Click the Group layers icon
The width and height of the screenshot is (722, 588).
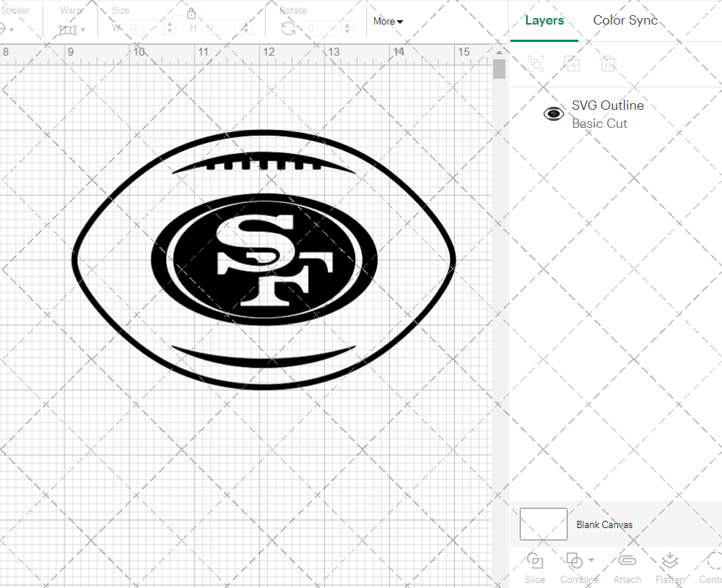pos(536,63)
